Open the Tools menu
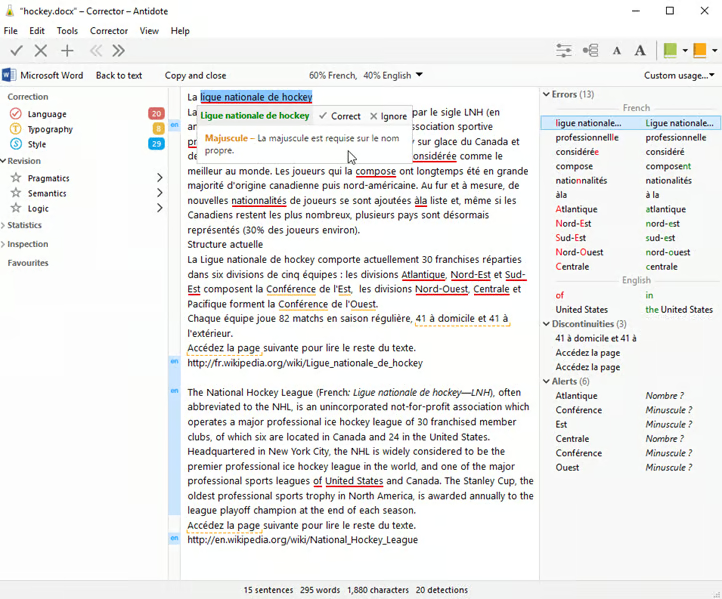 (x=67, y=31)
